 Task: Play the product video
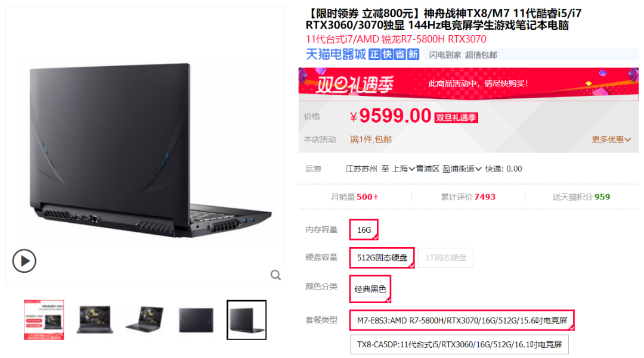click(x=24, y=261)
